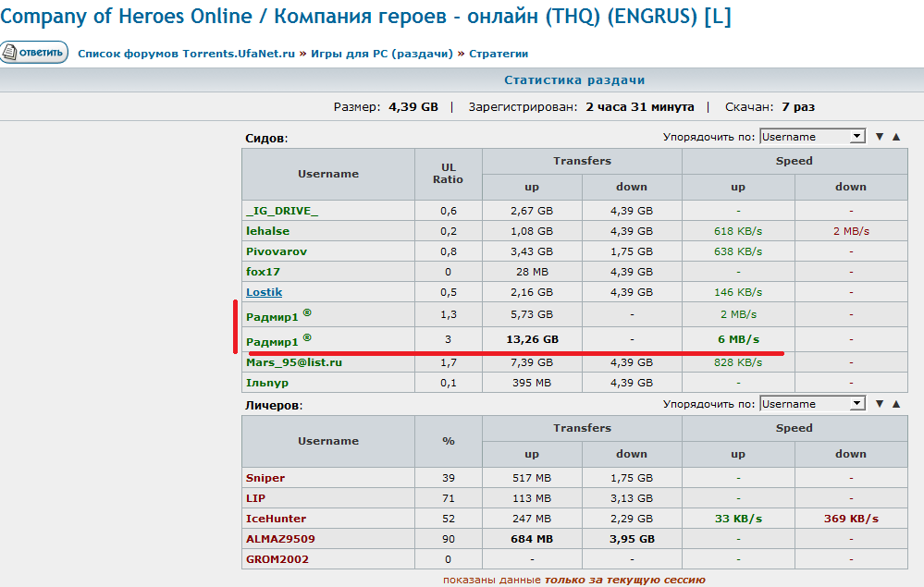Click the % column header in Личеров table
Screen dimensions: 924x587
pyautogui.click(x=449, y=441)
